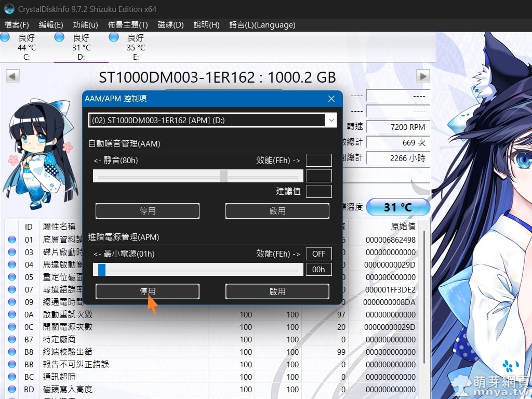Image resolution: width=532 pixels, height=399 pixels.
Task: Open the 檔案(F) menu
Action: (x=17, y=25)
